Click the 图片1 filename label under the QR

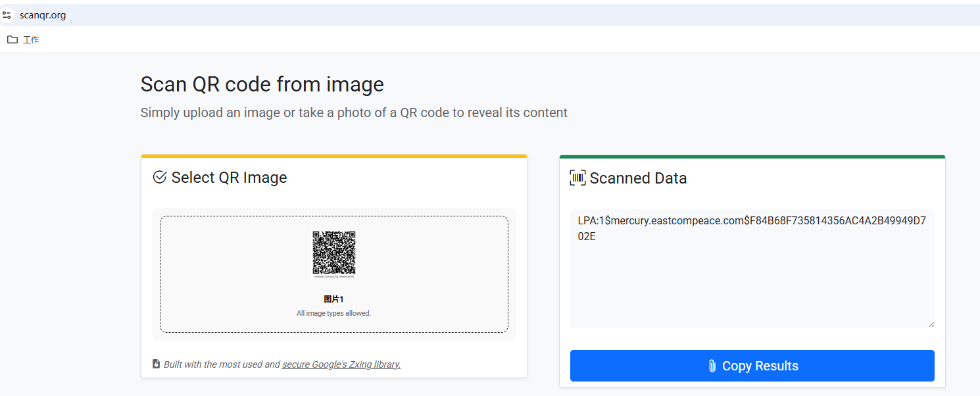click(333, 298)
